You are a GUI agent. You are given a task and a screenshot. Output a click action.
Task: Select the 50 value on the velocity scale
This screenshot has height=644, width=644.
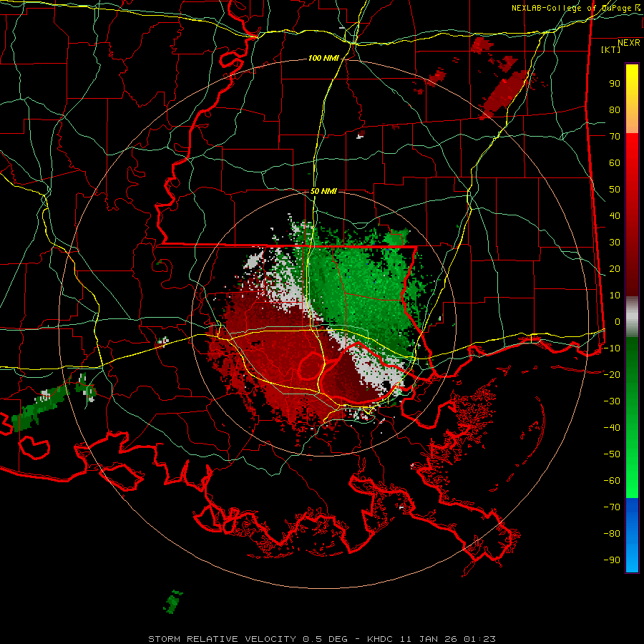[615, 190]
